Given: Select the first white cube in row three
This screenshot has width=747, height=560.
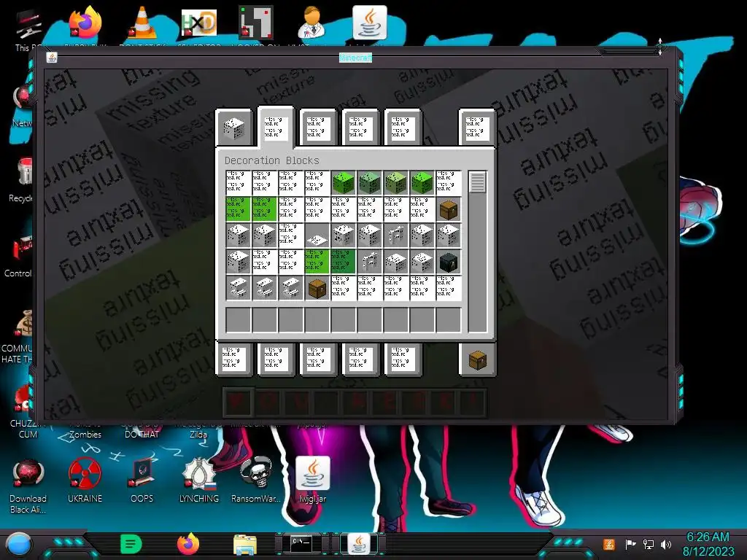Looking at the screenshot, I should click(238, 236).
